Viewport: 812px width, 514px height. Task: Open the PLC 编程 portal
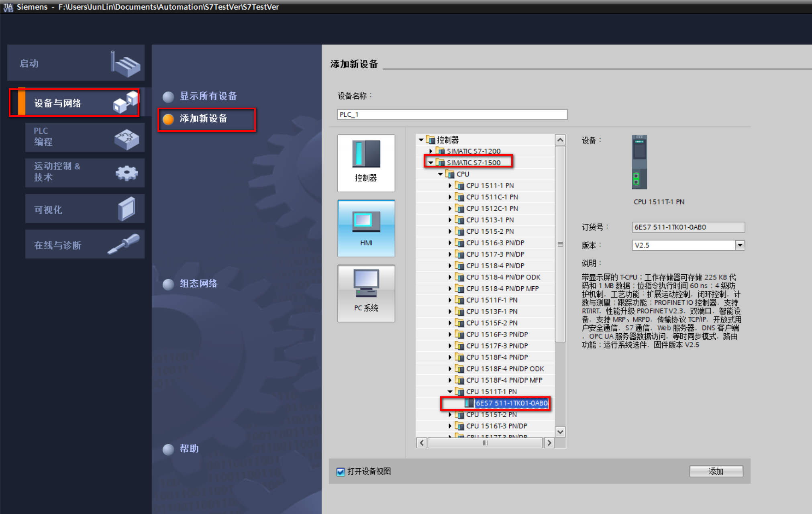(x=85, y=137)
